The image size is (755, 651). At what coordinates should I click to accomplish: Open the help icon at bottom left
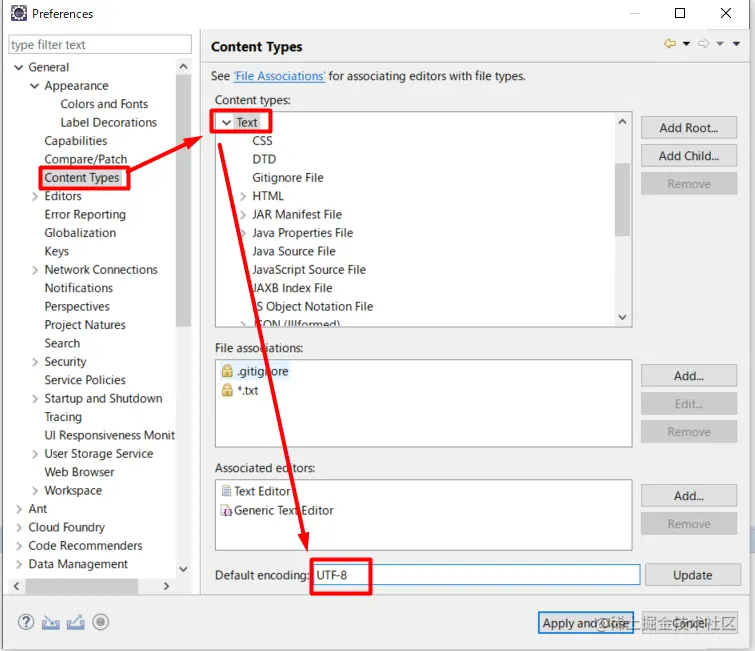coord(26,622)
